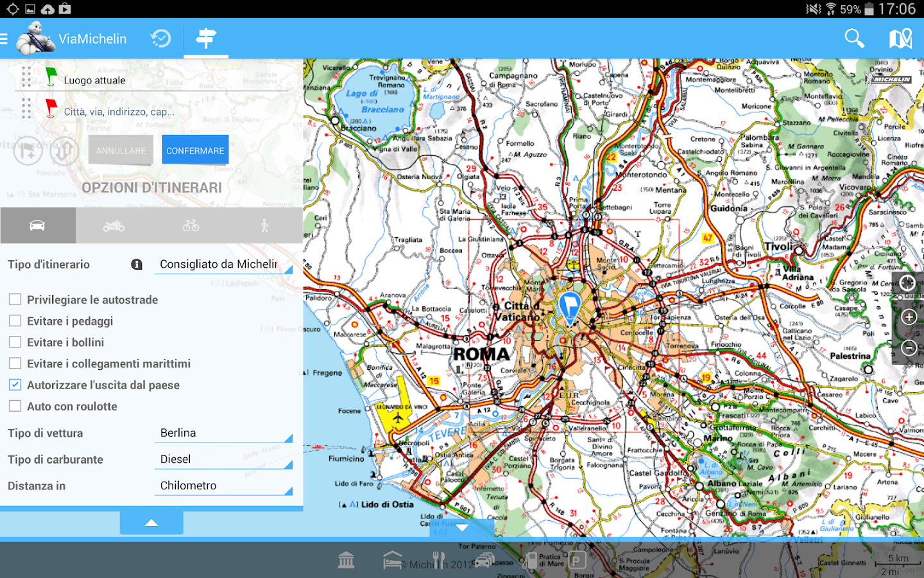Screen dimensions: 924x578
Task: Show fuel stations with pump icon
Action: 531,560
